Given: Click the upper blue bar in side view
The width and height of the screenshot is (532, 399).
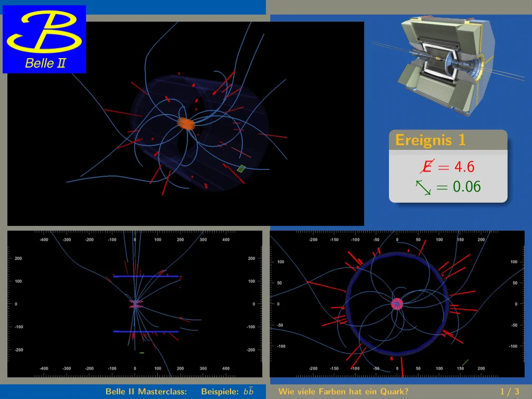Looking at the screenshot, I should (146, 276).
